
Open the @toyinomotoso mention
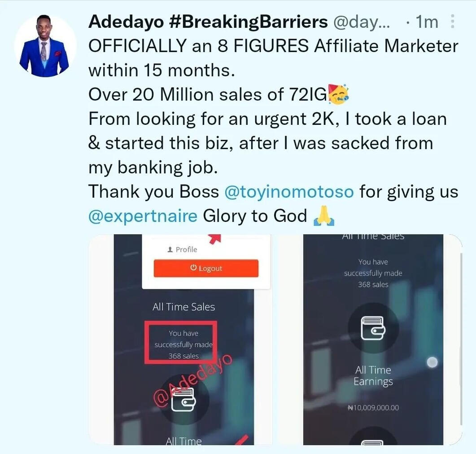[289, 192]
